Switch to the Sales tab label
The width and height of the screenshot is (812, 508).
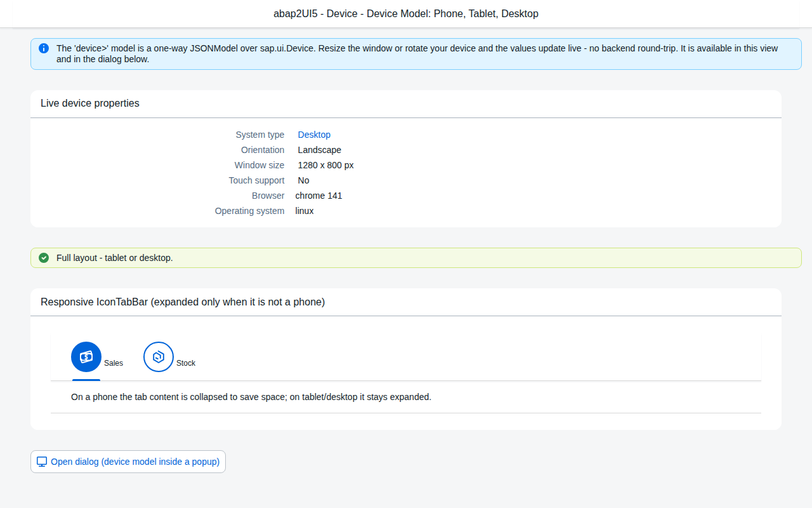pyautogui.click(x=114, y=363)
